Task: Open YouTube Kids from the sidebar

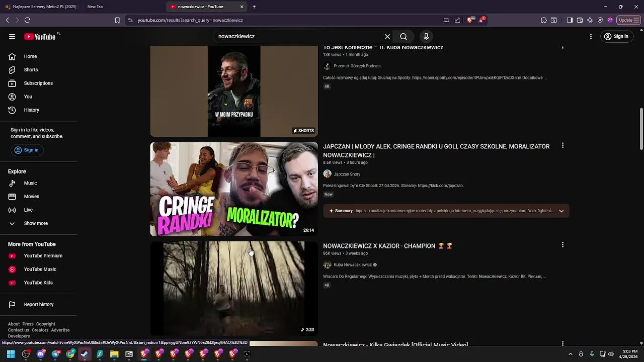Action: pyautogui.click(x=38, y=283)
